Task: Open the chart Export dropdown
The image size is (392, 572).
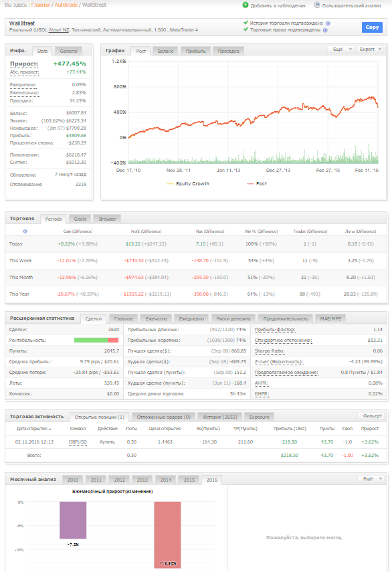Action: pyautogui.click(x=370, y=50)
